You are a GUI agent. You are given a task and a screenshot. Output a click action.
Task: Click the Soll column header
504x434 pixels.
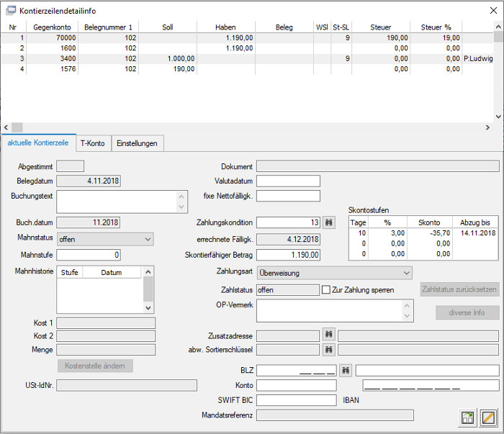pos(168,27)
